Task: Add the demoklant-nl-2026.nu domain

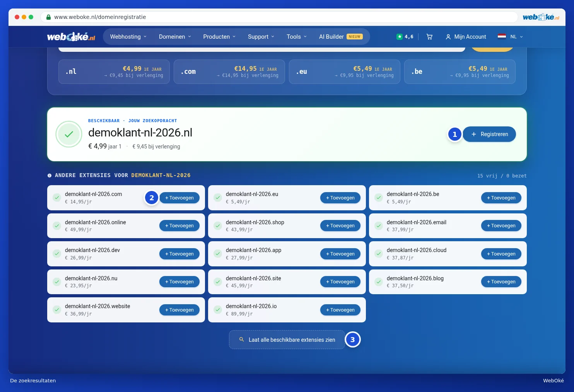Action: (x=179, y=282)
